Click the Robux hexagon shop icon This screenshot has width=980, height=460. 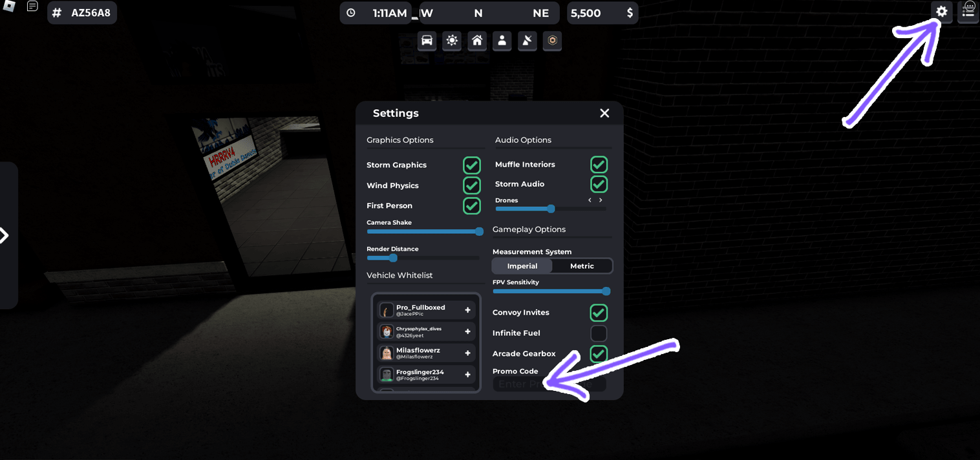coord(552,41)
